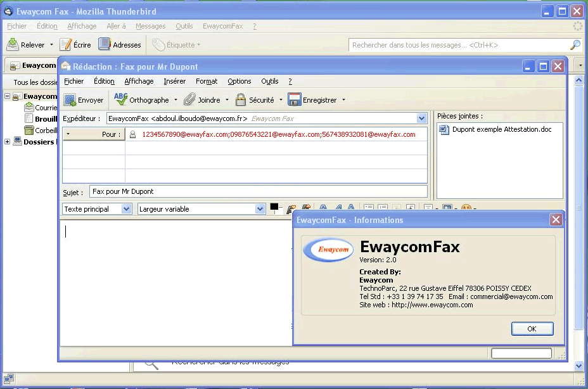Image resolution: width=588 pixels, height=389 pixels.
Task: Click the numbered list formatting icon
Action: (x=383, y=207)
